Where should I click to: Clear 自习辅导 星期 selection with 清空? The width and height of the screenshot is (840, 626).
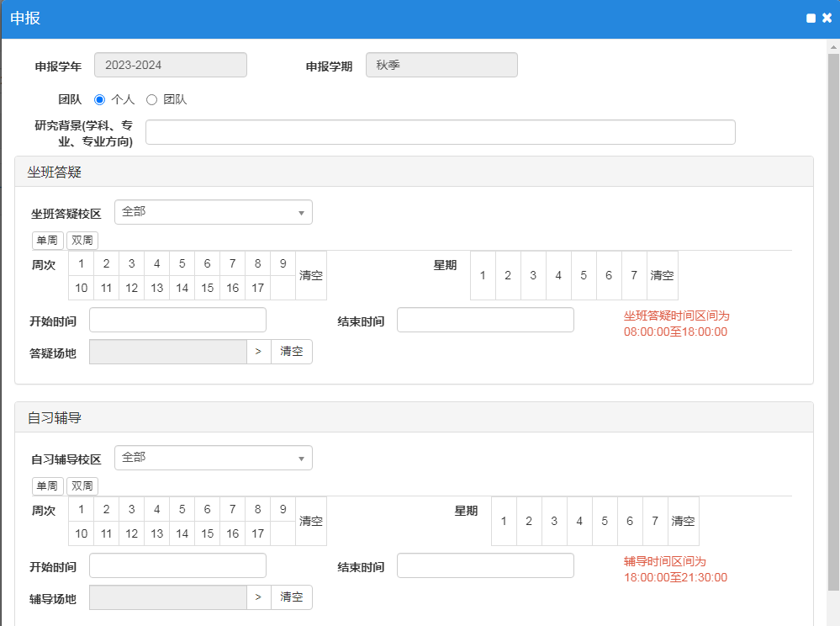pos(683,521)
